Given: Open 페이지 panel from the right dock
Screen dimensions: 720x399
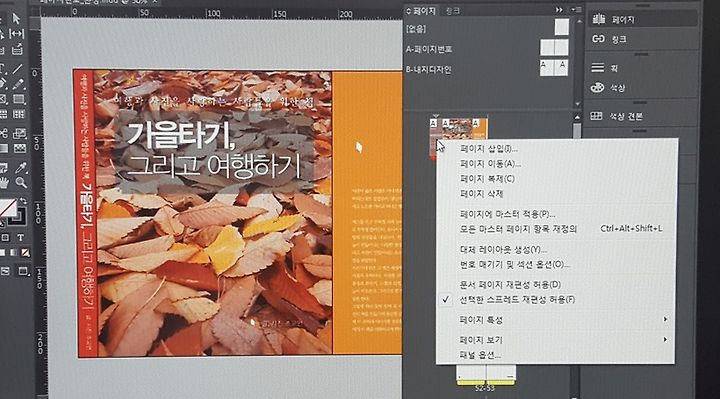Looking at the screenshot, I should tap(642, 19).
